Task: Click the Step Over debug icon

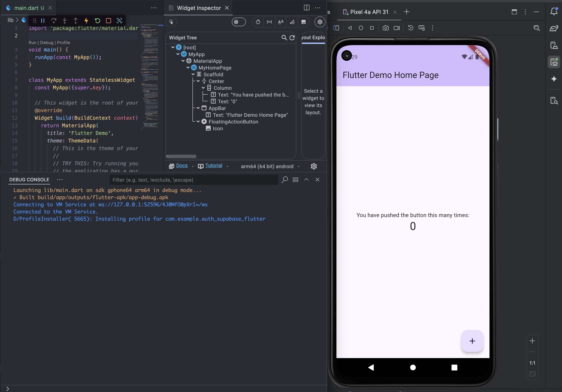Action: 54,21
